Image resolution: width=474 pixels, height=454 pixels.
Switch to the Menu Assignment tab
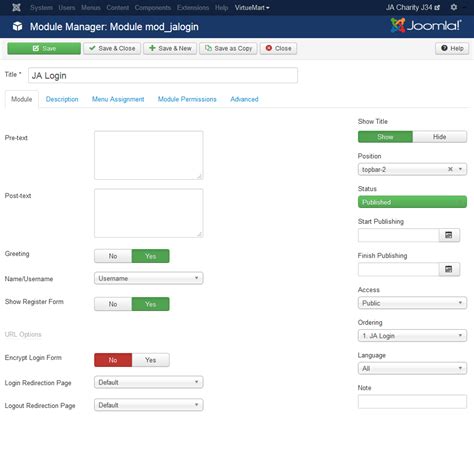pyautogui.click(x=118, y=99)
